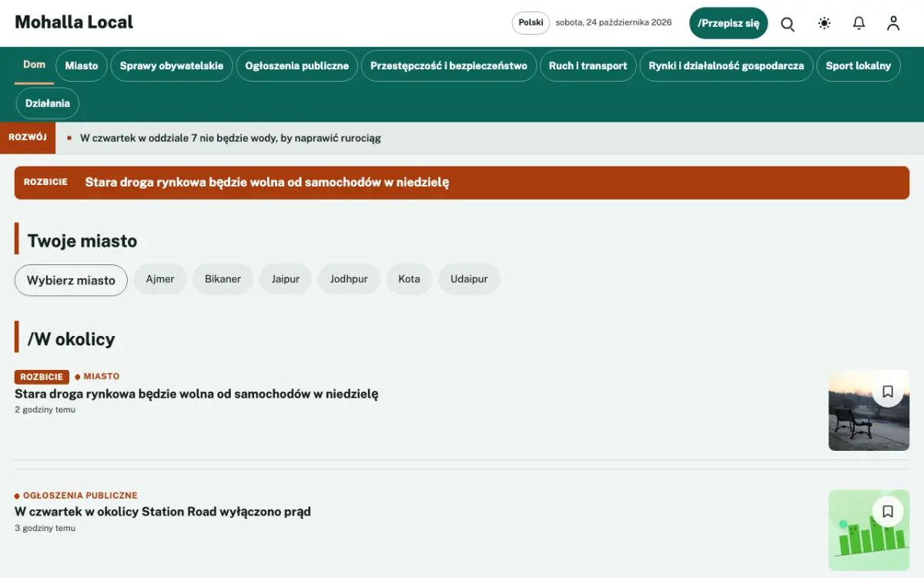Toggle the sun theme icon
This screenshot has width=924, height=578.
pyautogui.click(x=825, y=23)
